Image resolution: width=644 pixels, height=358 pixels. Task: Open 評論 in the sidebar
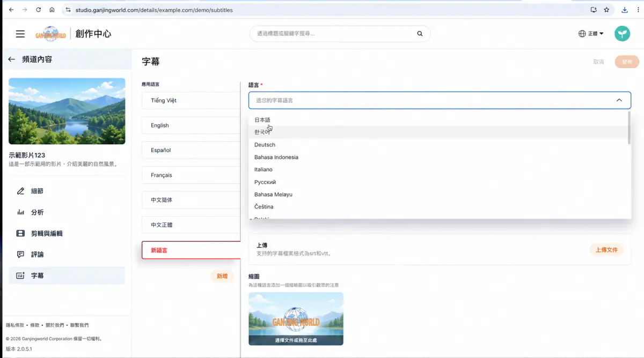67,254
